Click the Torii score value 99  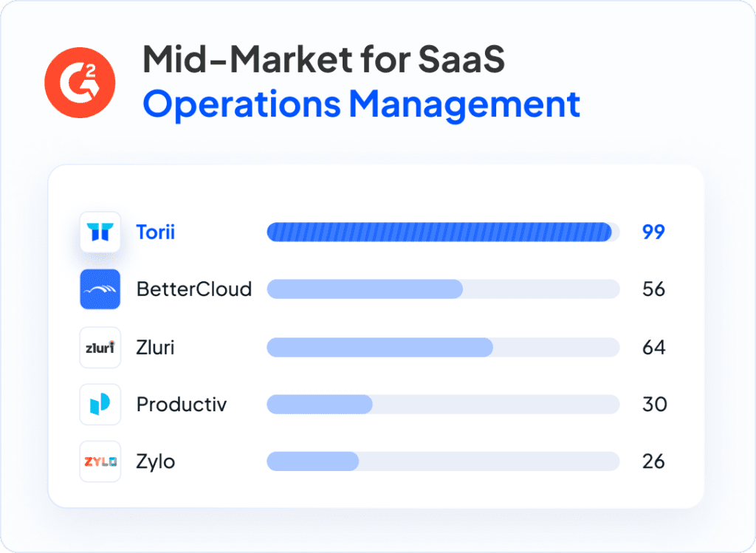click(654, 232)
